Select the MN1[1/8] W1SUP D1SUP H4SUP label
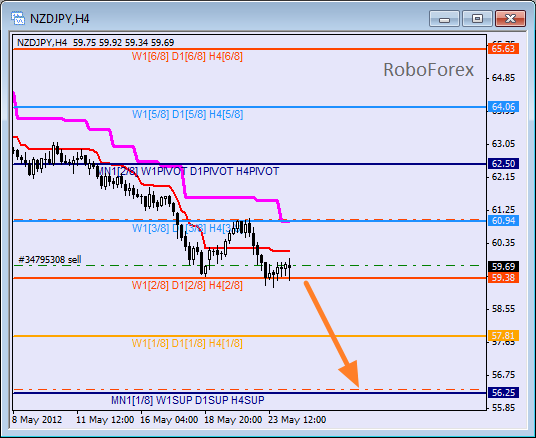This screenshot has height=438, width=536. 188,400
